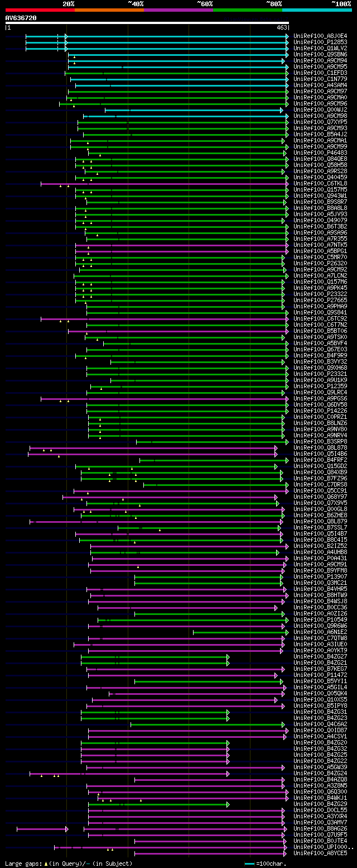
Task: Click the UniRef100_D0CL55 label
Action: pyautogui.click(x=320, y=810)
